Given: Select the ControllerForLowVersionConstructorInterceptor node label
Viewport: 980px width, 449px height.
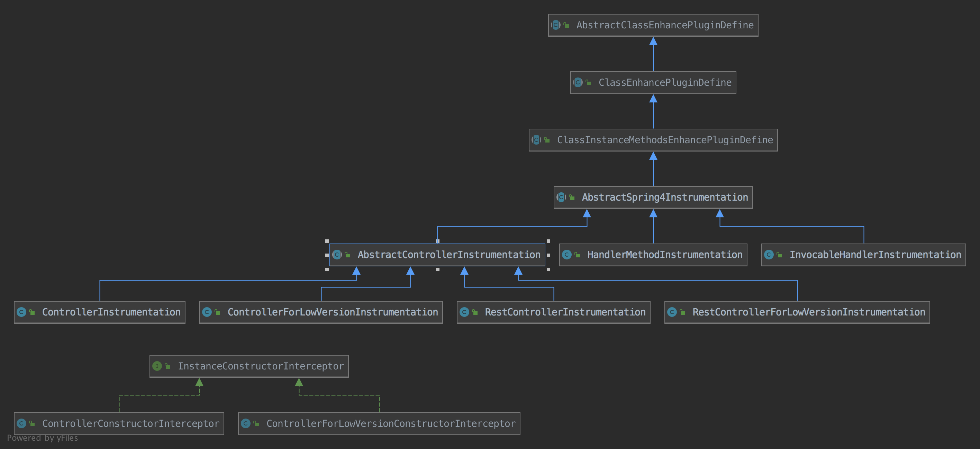Looking at the screenshot, I should [x=391, y=423].
